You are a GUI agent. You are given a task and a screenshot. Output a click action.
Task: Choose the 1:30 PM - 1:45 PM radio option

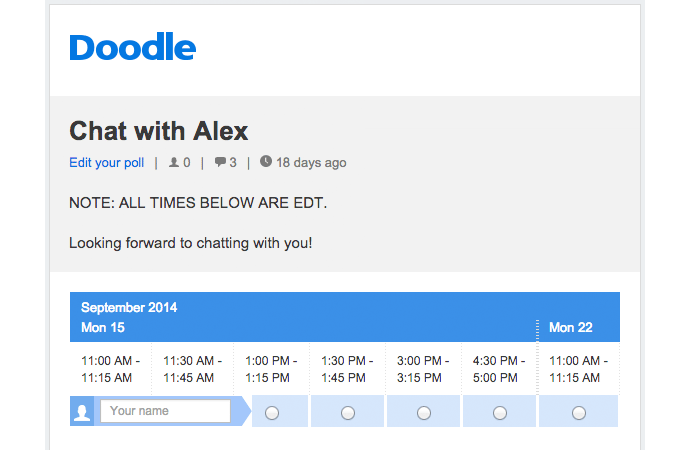pos(348,412)
